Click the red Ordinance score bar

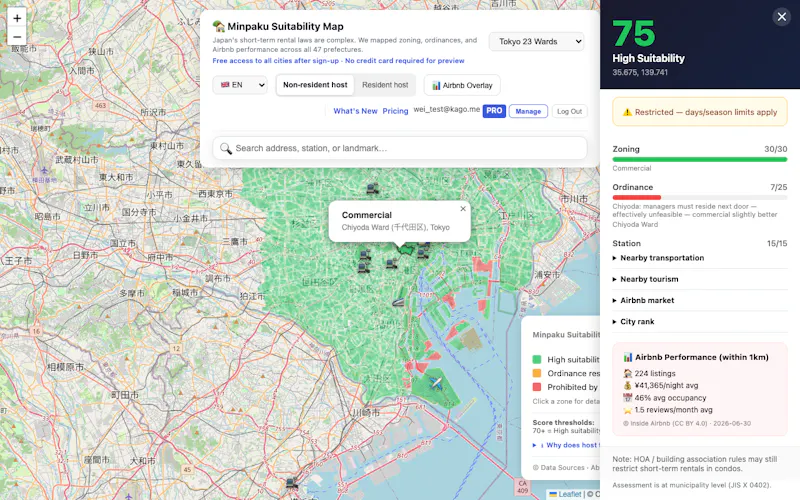click(x=637, y=197)
